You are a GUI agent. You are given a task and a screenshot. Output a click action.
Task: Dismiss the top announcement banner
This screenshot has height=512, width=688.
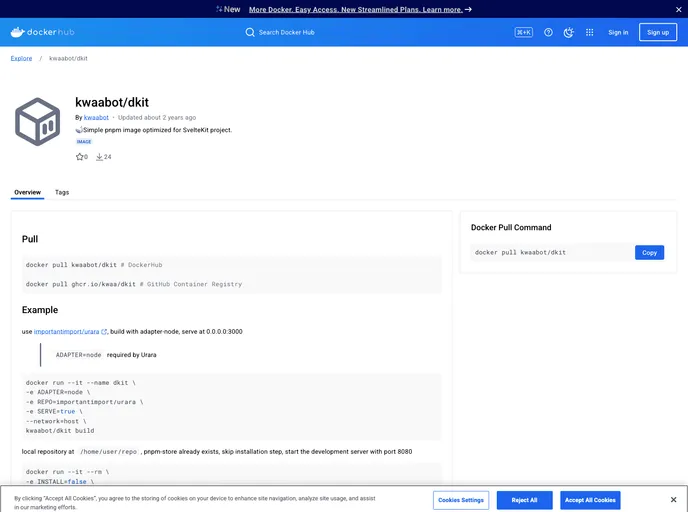tap(678, 9)
